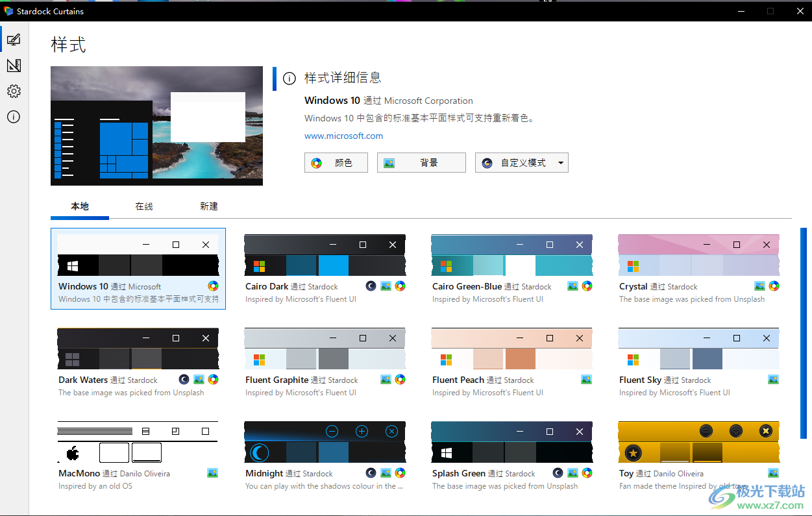Open the www.microsoft.com link
This screenshot has height=516, width=812.
343,136
